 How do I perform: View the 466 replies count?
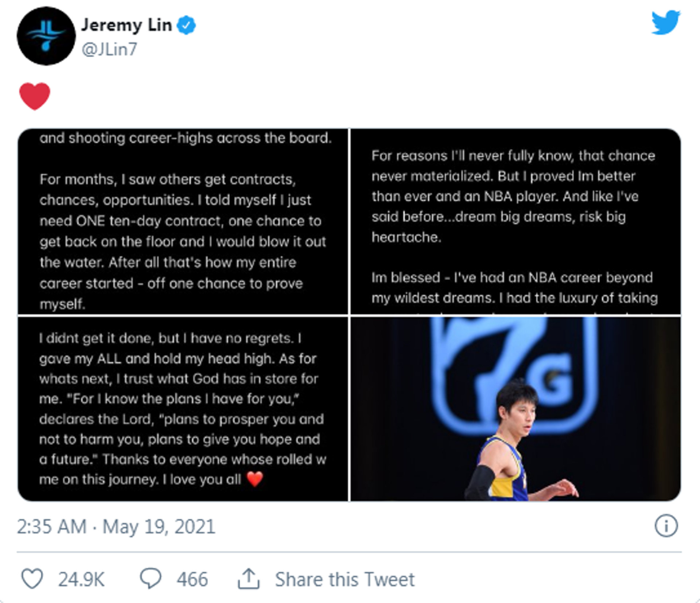tap(192, 579)
